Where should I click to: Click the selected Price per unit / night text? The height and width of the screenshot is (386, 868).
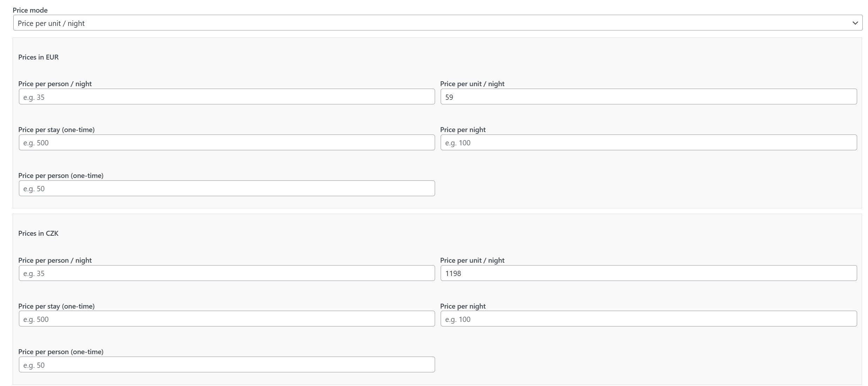(x=51, y=23)
